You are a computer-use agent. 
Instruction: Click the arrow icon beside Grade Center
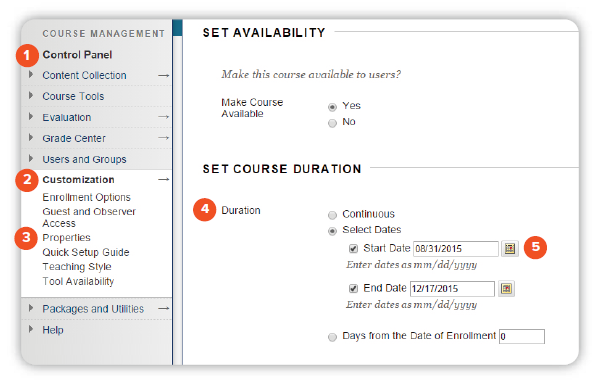tap(164, 138)
